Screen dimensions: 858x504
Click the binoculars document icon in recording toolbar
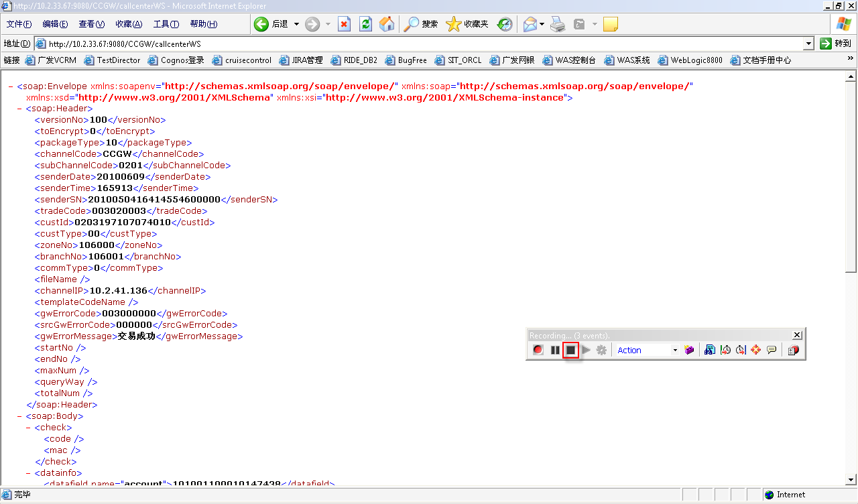(710, 350)
